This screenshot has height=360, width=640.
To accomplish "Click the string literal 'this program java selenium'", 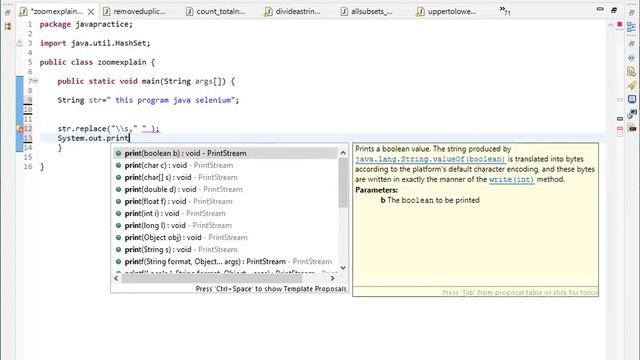I will [171, 100].
